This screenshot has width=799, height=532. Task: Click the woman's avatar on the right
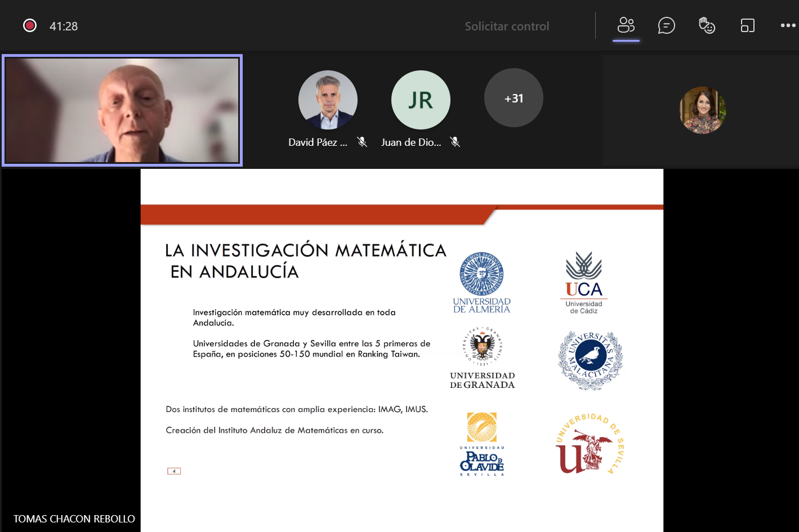702,110
